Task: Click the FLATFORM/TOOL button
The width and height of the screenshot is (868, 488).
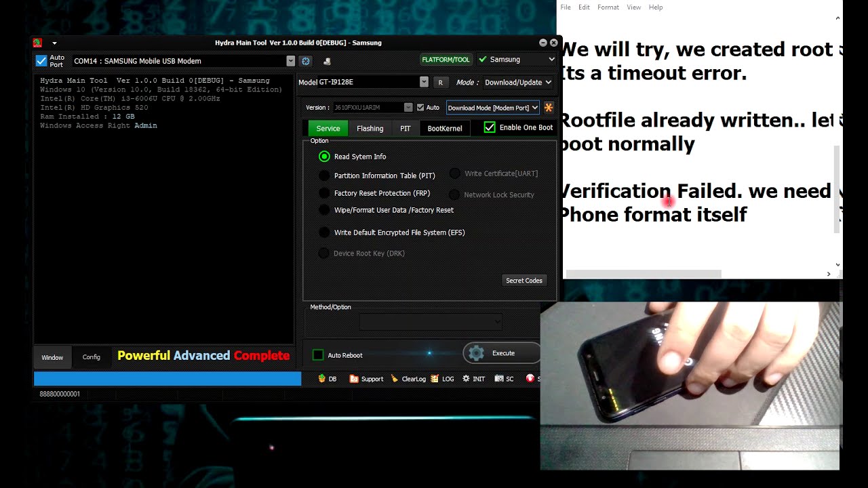Action: [x=446, y=60]
